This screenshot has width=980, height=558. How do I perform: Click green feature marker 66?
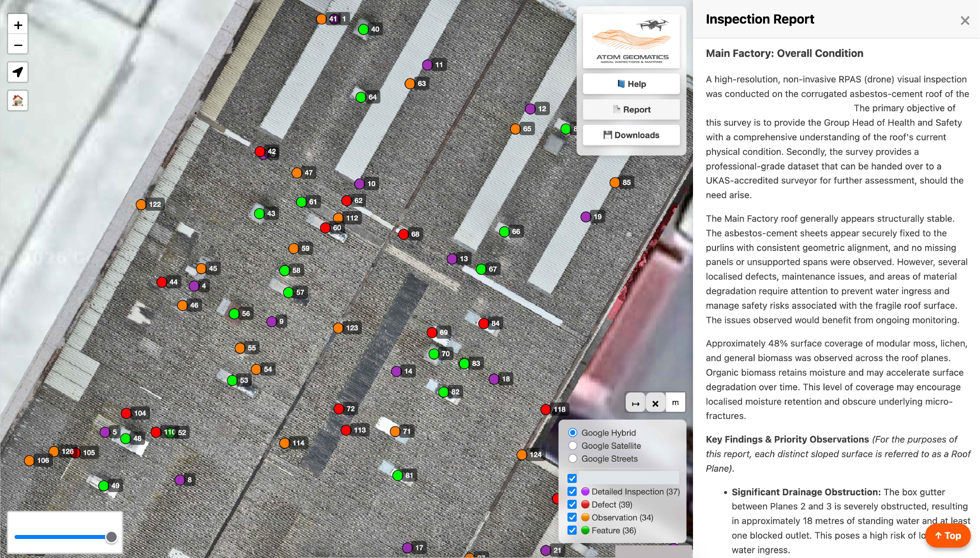tap(504, 232)
